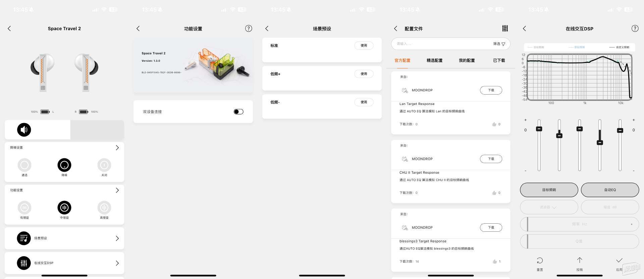This screenshot has width=644, height=279.
Task: Like the Lan Target Response config
Action: click(494, 124)
